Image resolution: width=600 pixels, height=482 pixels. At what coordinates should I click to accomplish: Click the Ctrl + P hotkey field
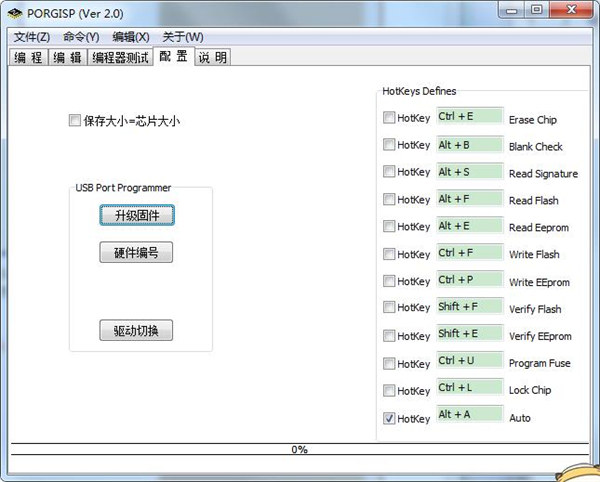[470, 280]
